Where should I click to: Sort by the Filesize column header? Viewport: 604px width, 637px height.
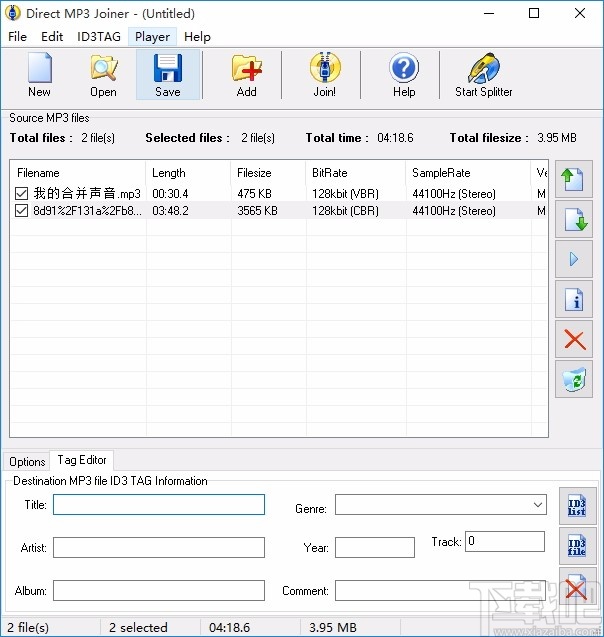(x=268, y=173)
